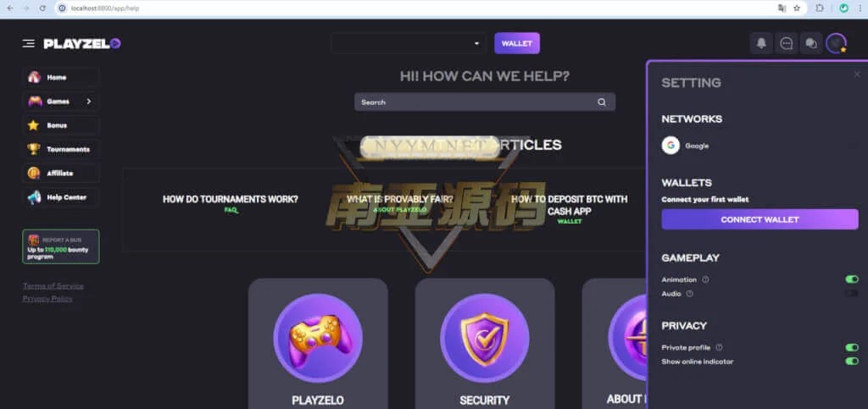The image size is (868, 409).
Task: Disable the Animation toggle
Action: [851, 279]
